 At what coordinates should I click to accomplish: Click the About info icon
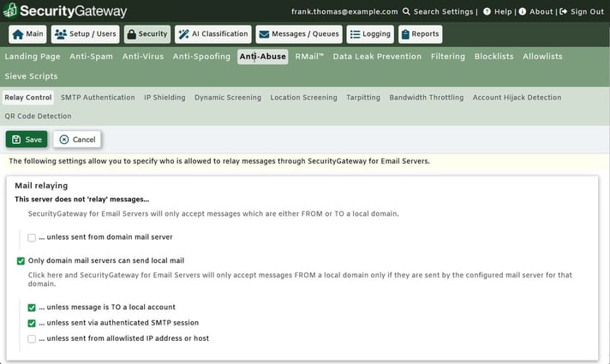click(x=523, y=11)
